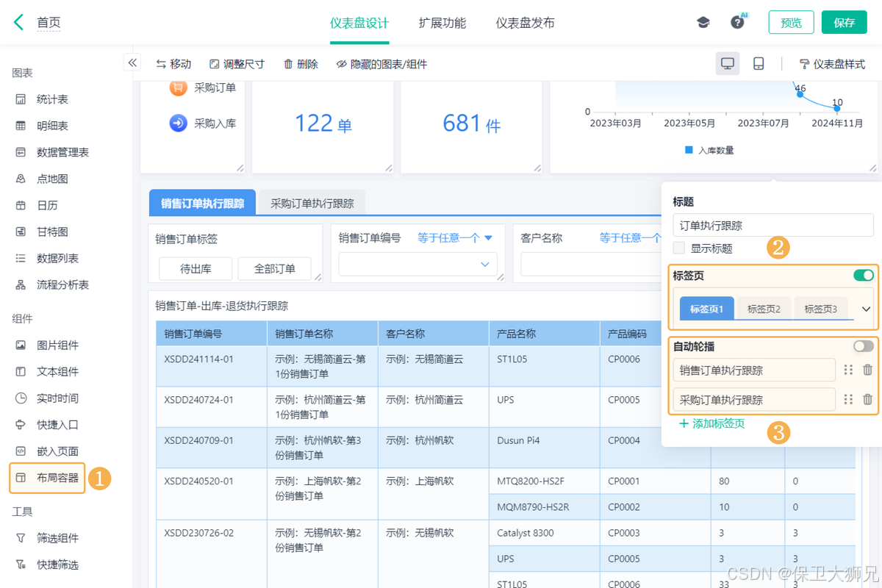Open the 仪表盘发布 tab
This screenshot has width=882, height=588.
(526, 23)
